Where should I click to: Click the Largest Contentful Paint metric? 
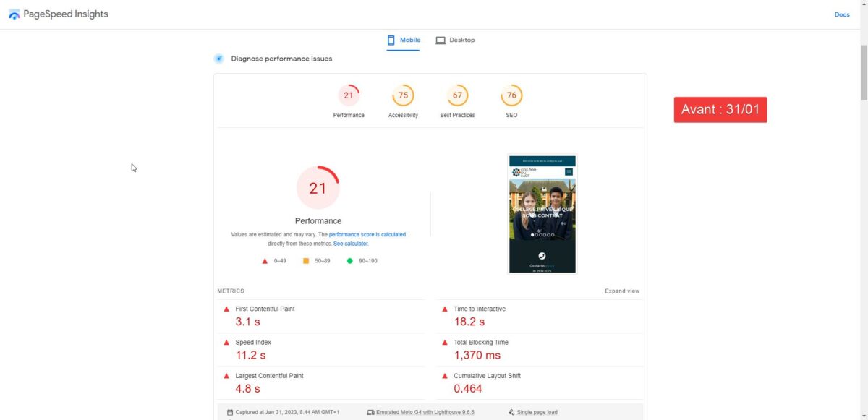click(269, 376)
